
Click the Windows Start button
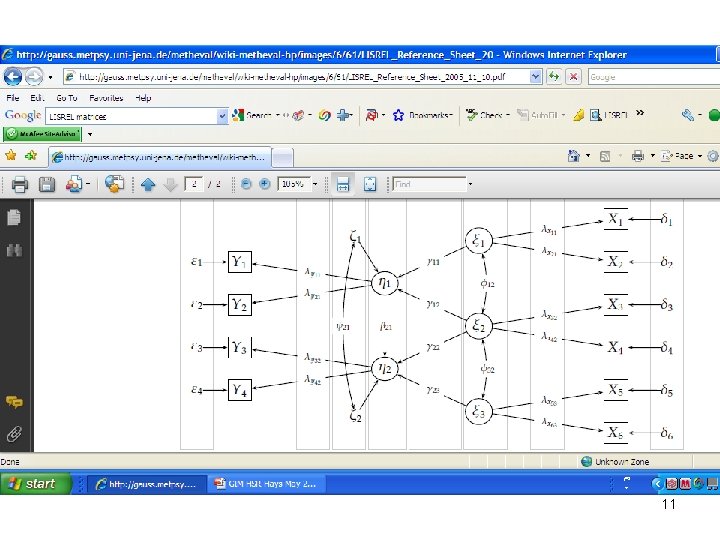pyautogui.click(x=36, y=484)
